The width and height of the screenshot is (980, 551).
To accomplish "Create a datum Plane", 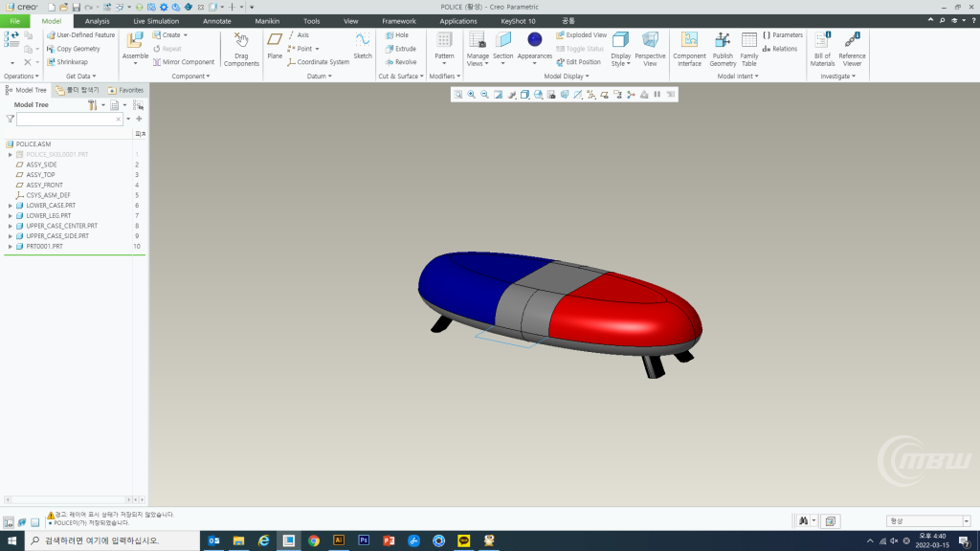I will click(x=275, y=46).
